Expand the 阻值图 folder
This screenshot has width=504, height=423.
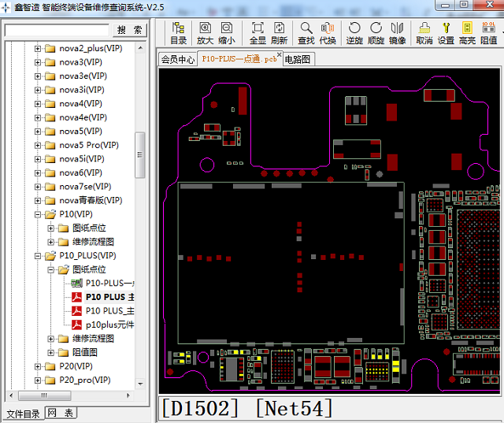[x=50, y=353]
